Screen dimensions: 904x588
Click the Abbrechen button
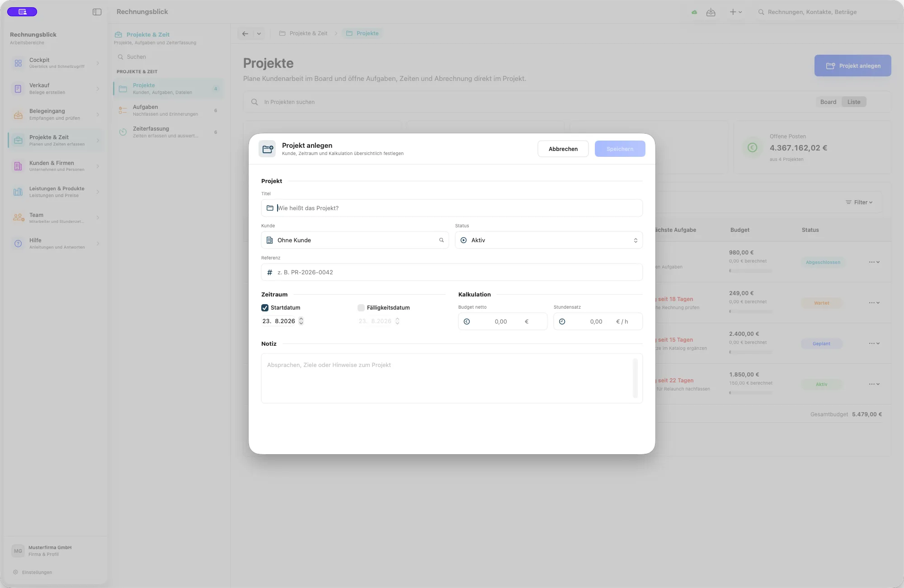click(x=563, y=149)
